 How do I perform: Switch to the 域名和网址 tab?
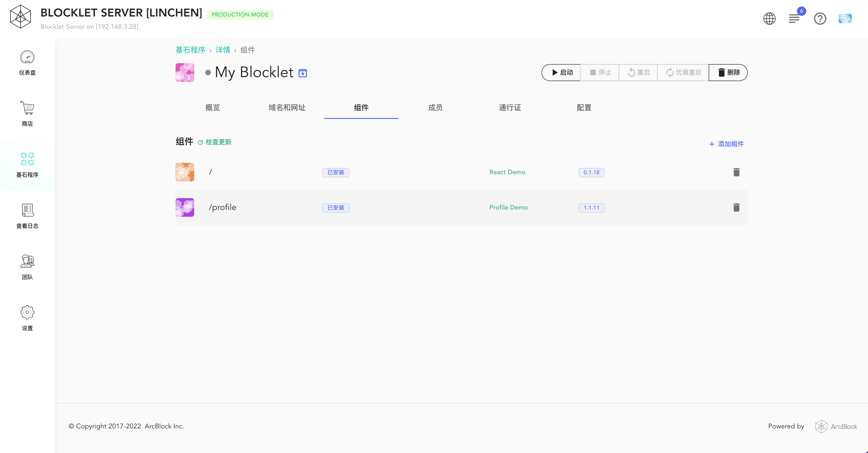coord(287,108)
